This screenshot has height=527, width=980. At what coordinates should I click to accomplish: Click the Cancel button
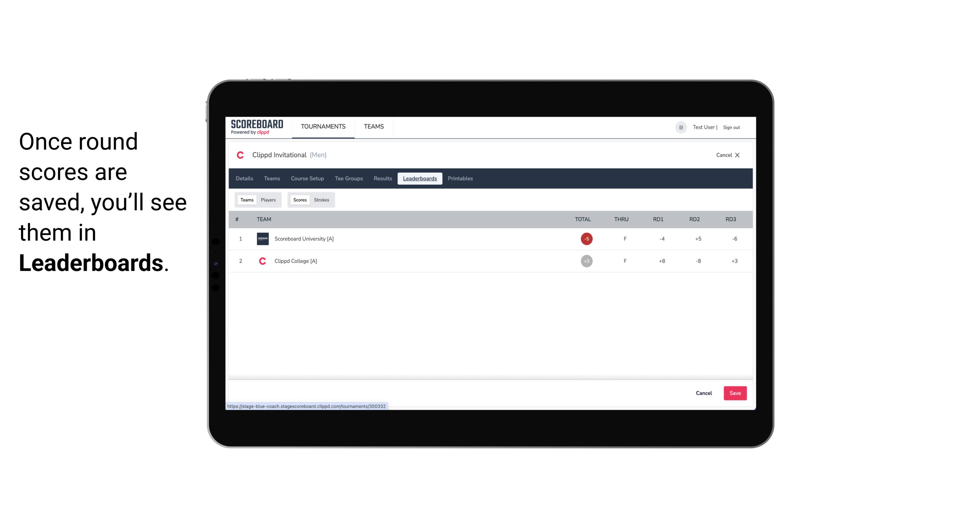[x=703, y=393]
